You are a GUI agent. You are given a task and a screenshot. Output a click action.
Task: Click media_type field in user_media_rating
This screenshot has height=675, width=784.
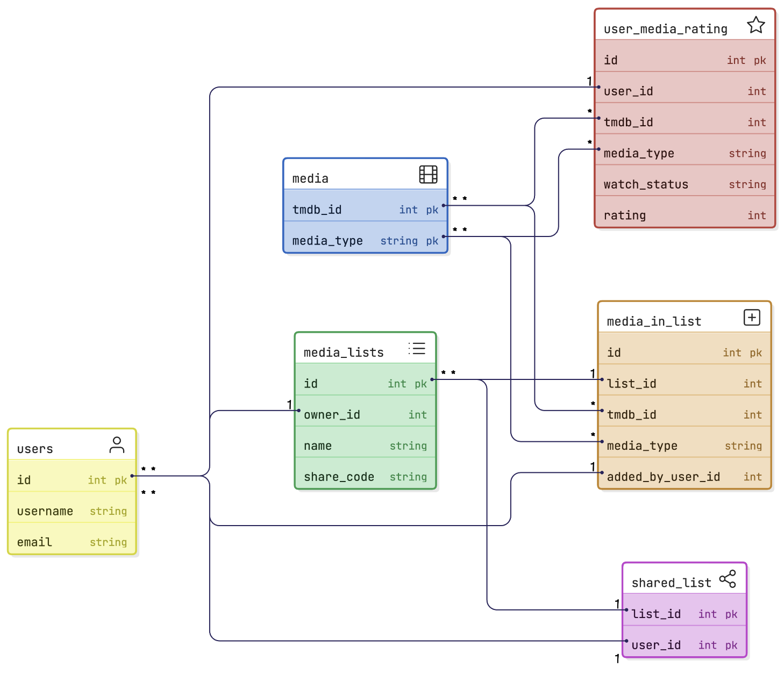pos(685,149)
